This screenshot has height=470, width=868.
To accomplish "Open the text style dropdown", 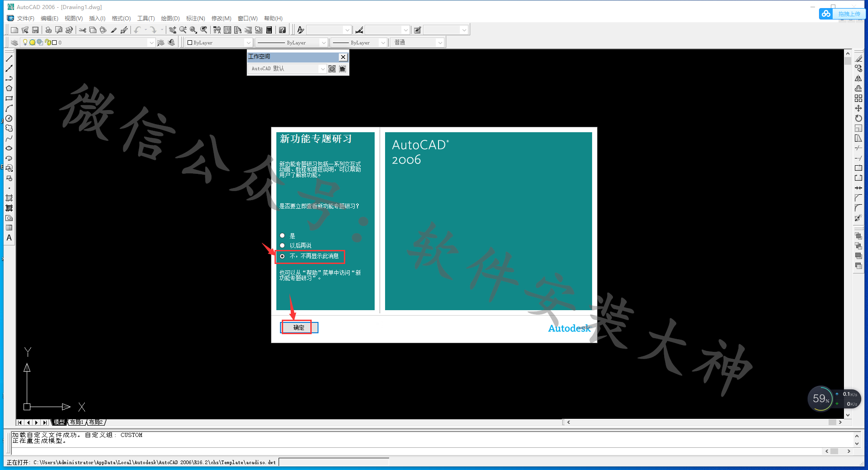I will [x=347, y=30].
